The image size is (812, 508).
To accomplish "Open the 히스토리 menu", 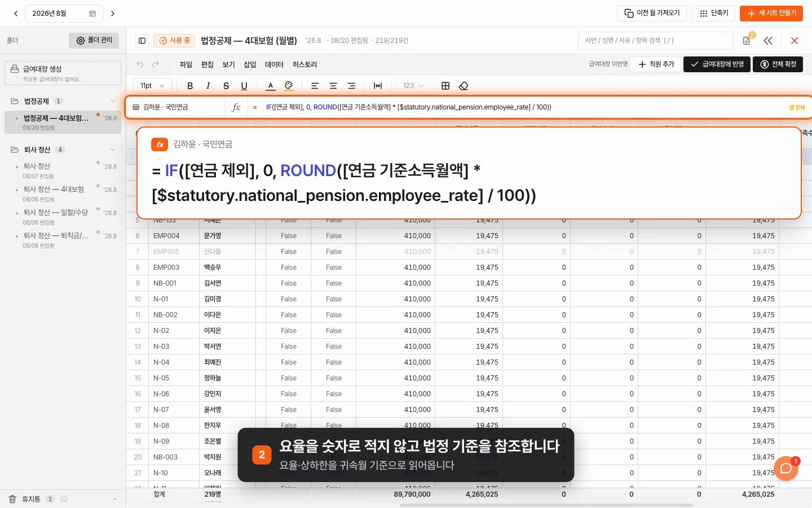I will pyautogui.click(x=304, y=64).
